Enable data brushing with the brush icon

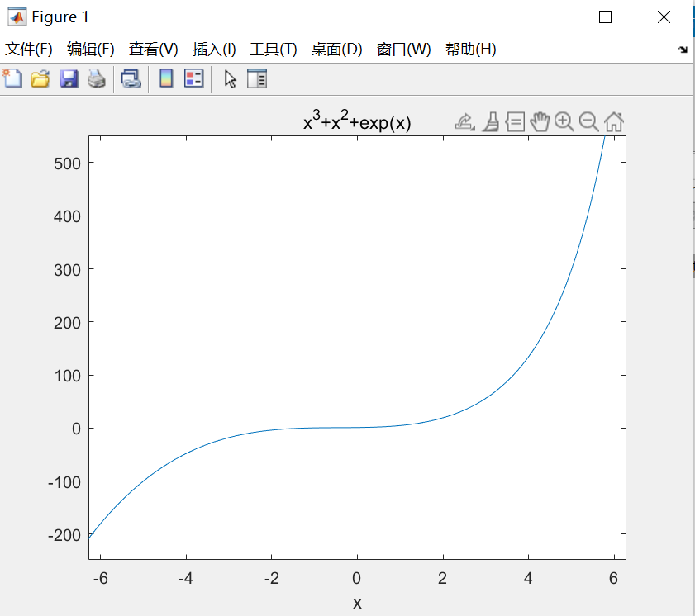tap(492, 121)
